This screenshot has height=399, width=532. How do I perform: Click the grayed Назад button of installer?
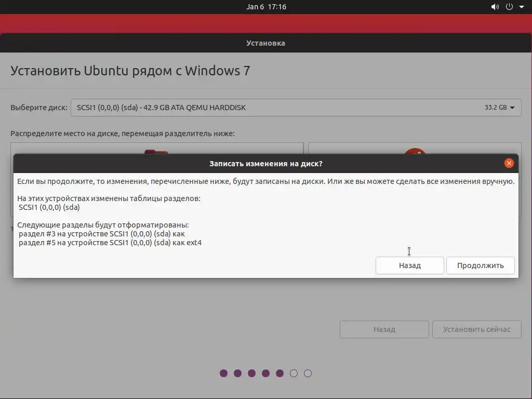[x=384, y=329]
